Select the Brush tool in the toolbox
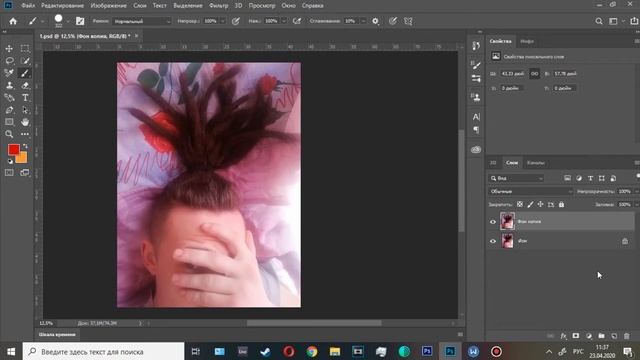Viewport: 640px width, 360px height. click(x=25, y=73)
